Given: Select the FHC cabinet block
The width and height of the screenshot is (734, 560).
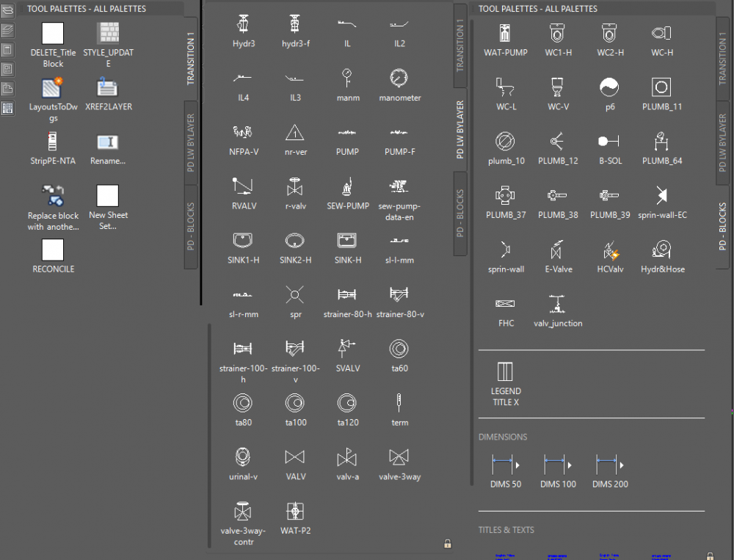Looking at the screenshot, I should [505, 305].
